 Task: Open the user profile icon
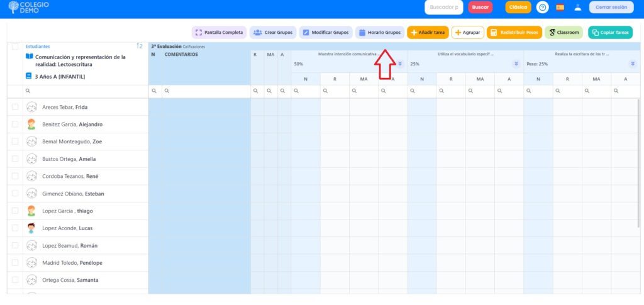tap(577, 8)
